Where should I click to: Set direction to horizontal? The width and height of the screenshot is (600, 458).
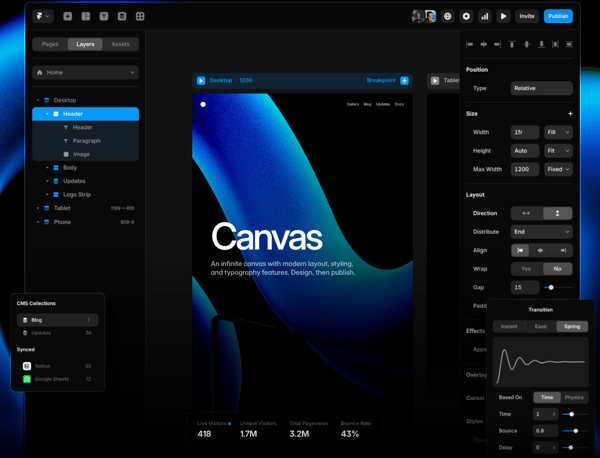click(527, 213)
